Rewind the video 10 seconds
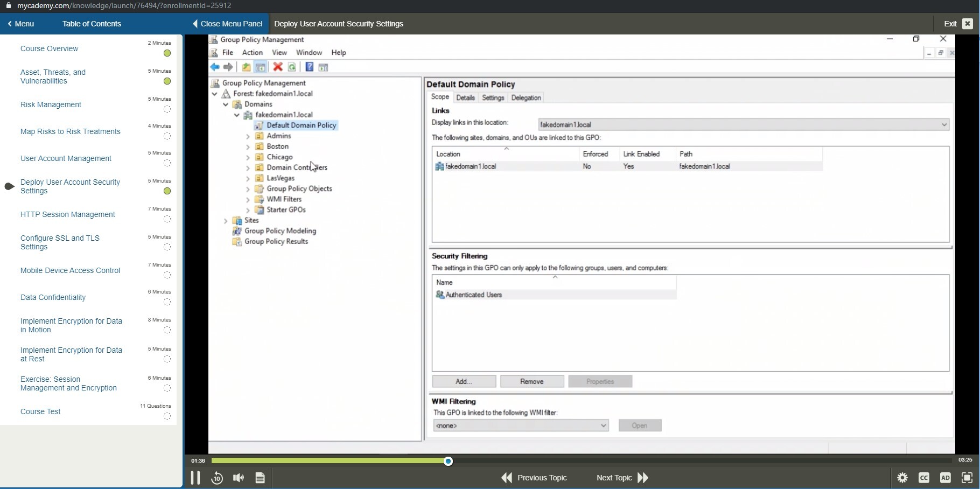The image size is (980, 489). click(217, 478)
